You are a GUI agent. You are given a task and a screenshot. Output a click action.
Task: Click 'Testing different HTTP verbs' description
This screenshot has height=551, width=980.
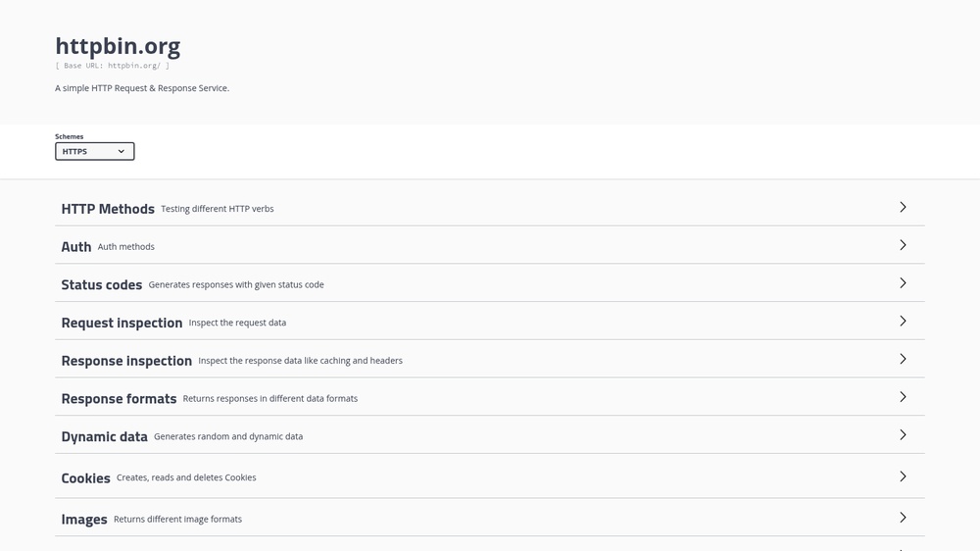(x=218, y=209)
